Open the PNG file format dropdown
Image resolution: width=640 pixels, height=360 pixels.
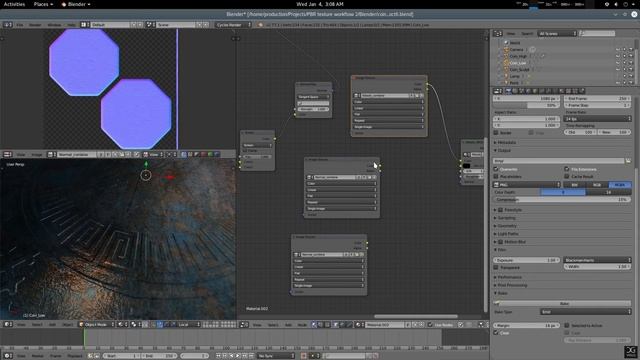coord(527,185)
